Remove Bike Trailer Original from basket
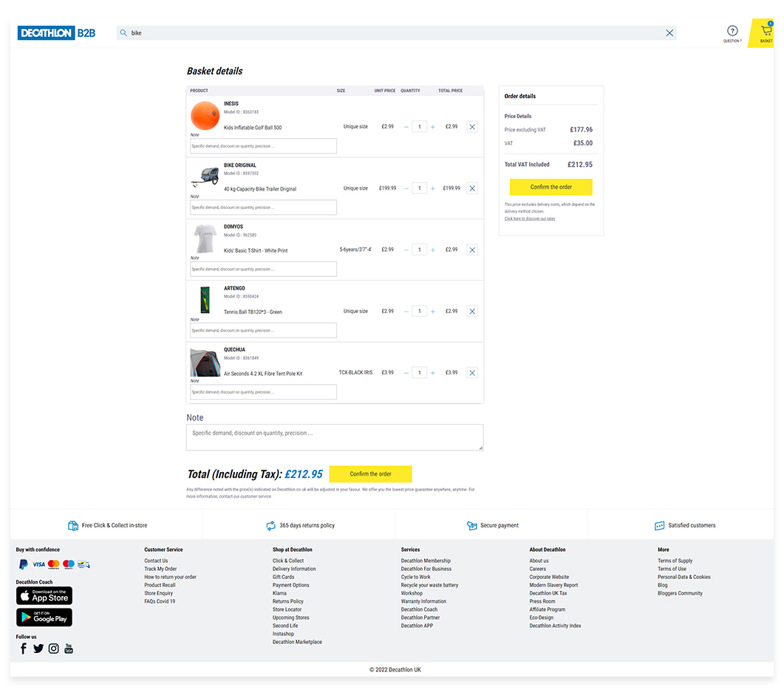 472,188
